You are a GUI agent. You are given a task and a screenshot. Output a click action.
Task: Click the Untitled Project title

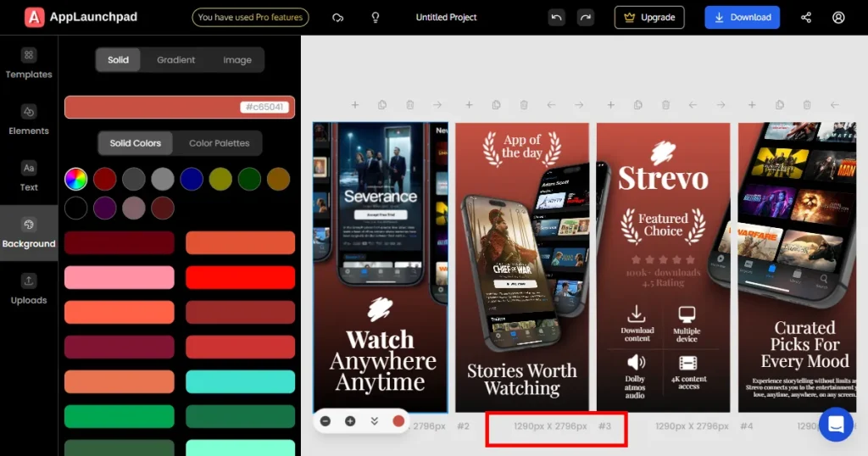point(446,17)
